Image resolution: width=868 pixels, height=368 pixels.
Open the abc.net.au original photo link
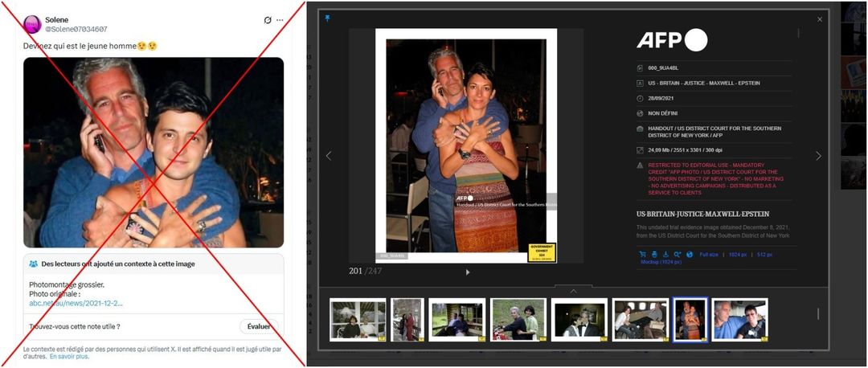(76, 303)
